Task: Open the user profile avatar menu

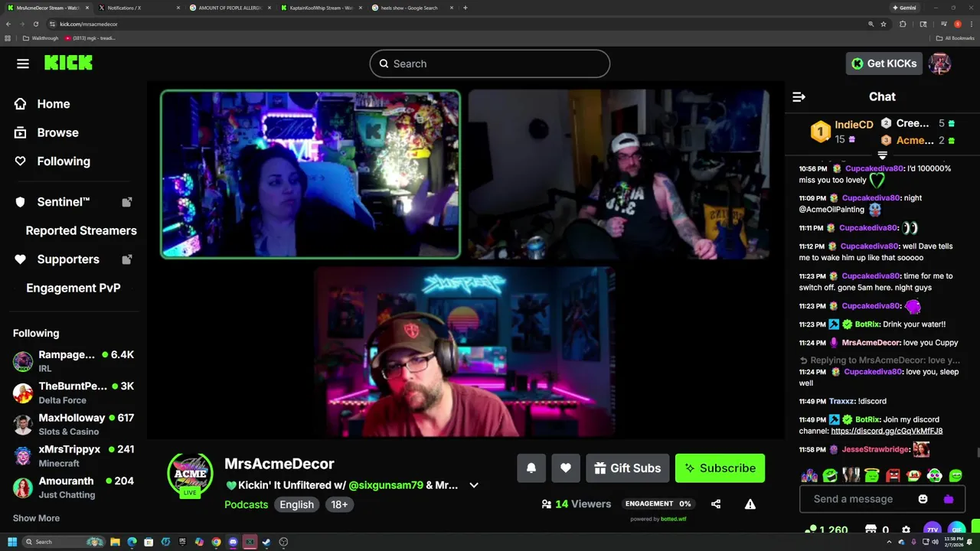Action: [939, 64]
